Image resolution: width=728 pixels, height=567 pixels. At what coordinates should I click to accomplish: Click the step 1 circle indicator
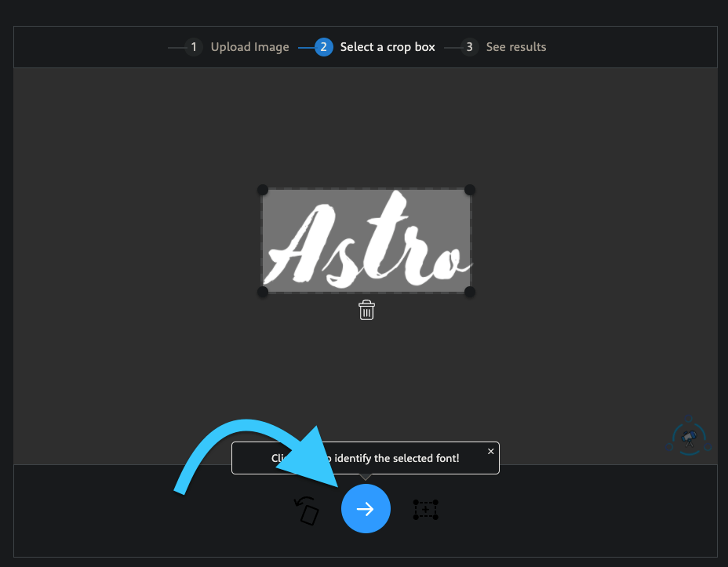(x=194, y=47)
